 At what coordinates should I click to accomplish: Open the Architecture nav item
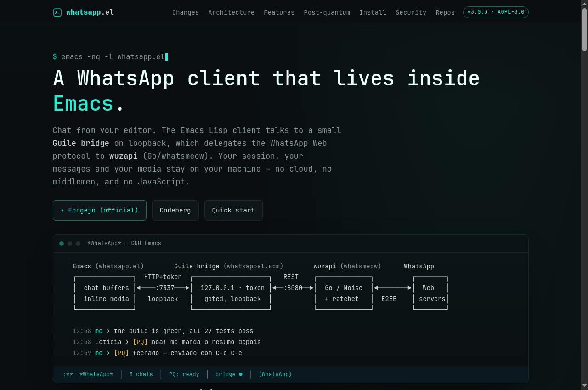231,12
